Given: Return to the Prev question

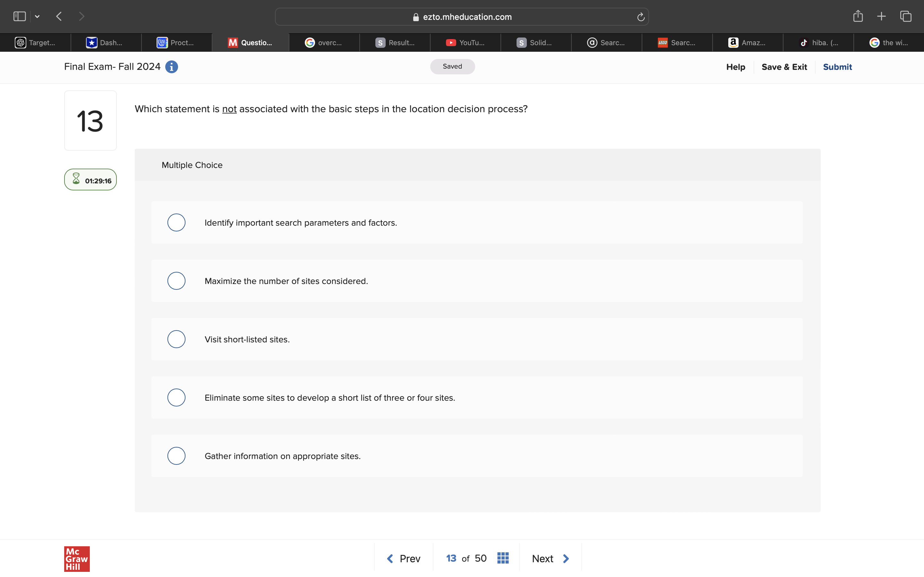Looking at the screenshot, I should pyautogui.click(x=404, y=558).
